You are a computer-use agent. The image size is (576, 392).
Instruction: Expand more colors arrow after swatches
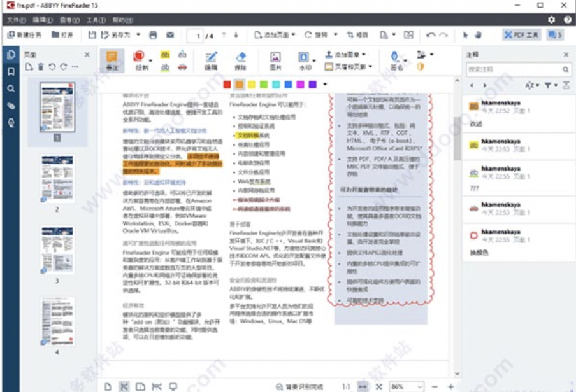[325, 85]
